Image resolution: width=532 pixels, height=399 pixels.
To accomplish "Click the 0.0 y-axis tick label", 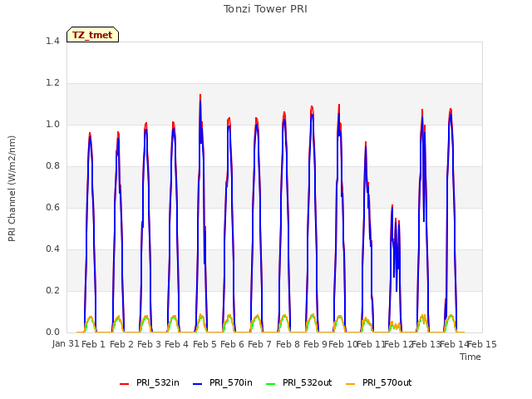I will pyautogui.click(x=52, y=332).
